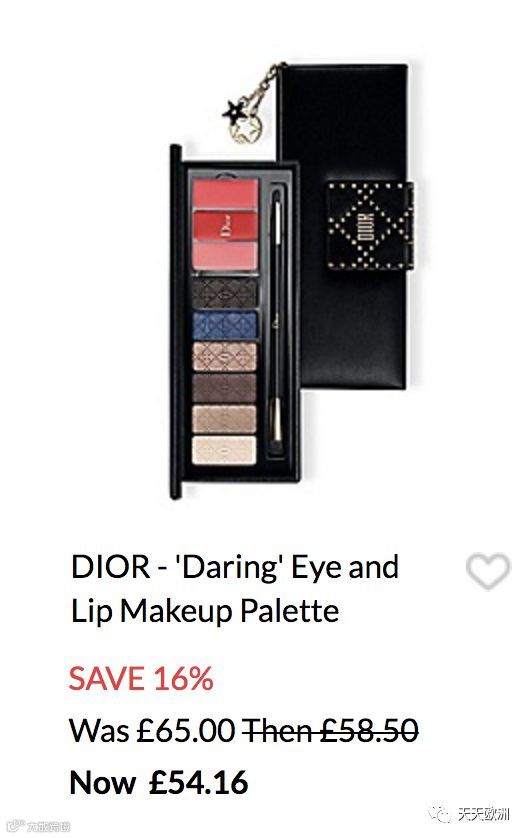The height and width of the screenshot is (838, 526).
Task: Click the struck-through Then £58.50 price
Action: (x=330, y=730)
